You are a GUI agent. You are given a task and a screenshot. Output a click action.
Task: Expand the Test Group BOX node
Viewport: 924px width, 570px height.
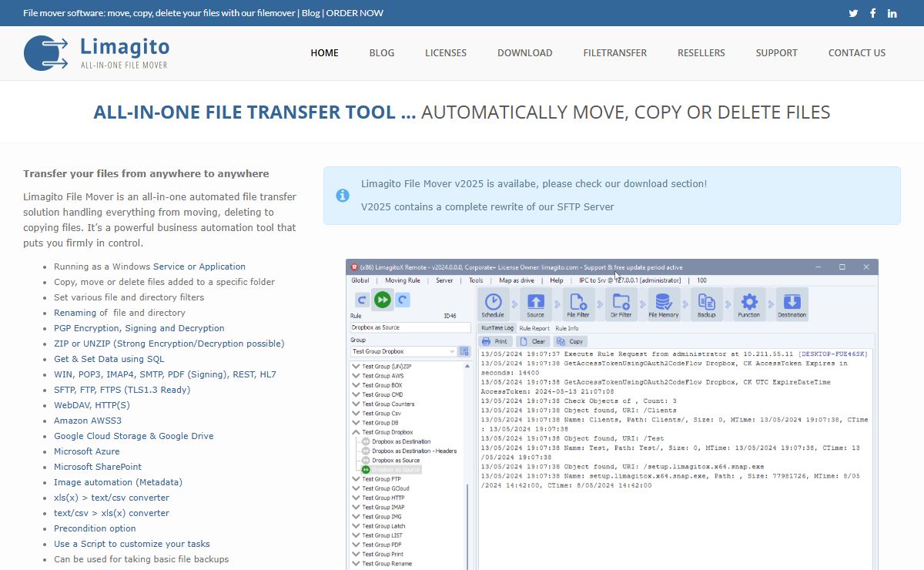click(x=356, y=385)
